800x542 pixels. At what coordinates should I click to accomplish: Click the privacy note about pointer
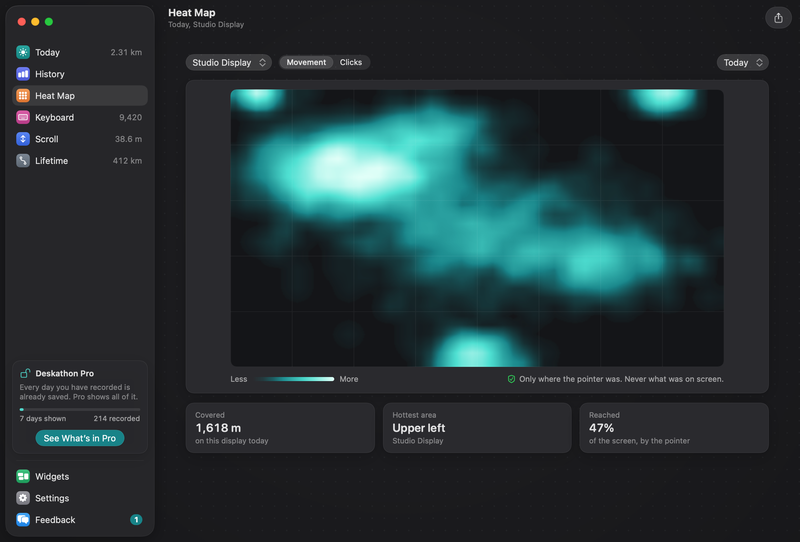[x=621, y=379]
